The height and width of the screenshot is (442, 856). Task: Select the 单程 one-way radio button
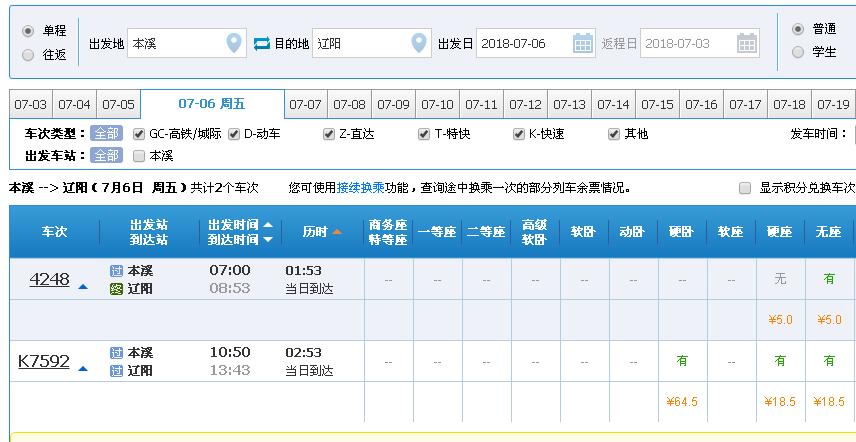pos(28,31)
